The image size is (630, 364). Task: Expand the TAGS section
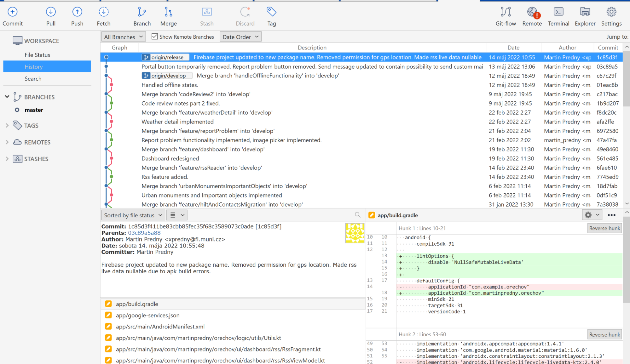tap(7, 125)
